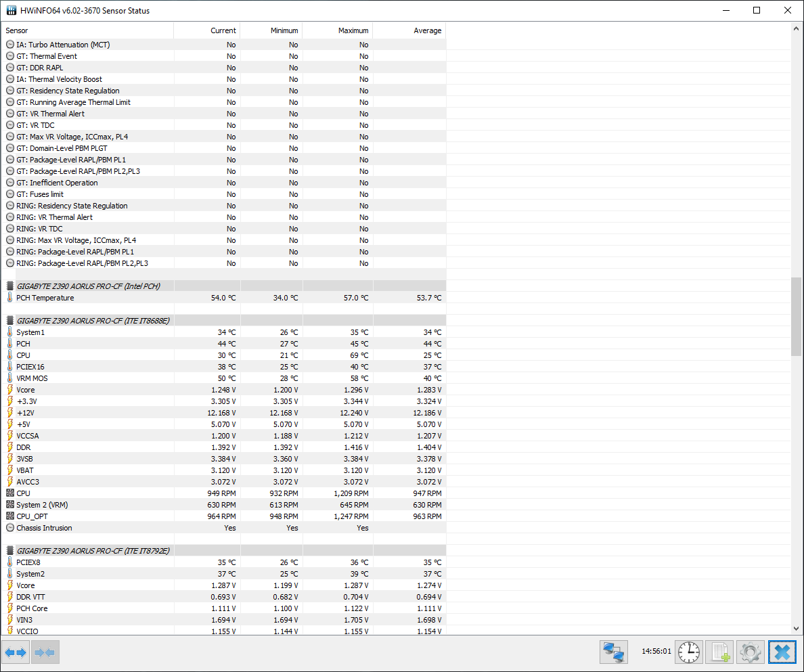The width and height of the screenshot is (804, 672).
Task: Click the scrollbar down arrow
Action: (x=796, y=629)
